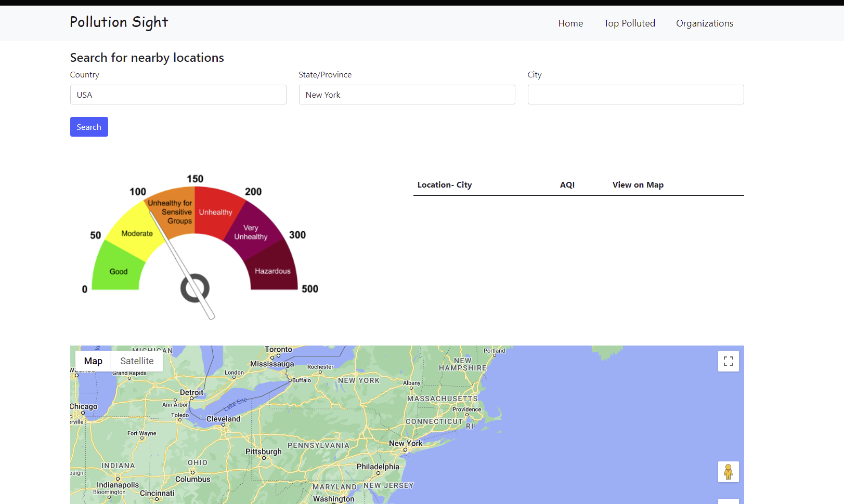Screen dimensions: 844x504
Task: Click the 50 gauge tick label
Action: pyautogui.click(x=96, y=235)
